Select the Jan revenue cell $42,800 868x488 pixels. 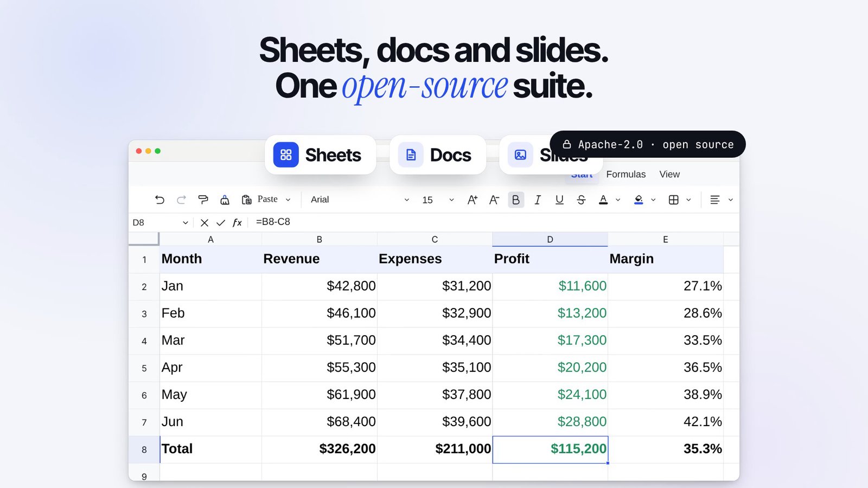coord(320,286)
